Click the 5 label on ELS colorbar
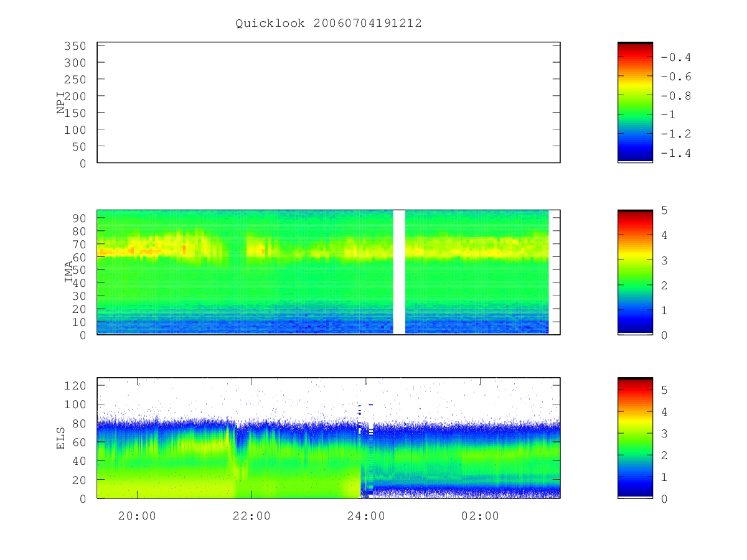 (664, 390)
